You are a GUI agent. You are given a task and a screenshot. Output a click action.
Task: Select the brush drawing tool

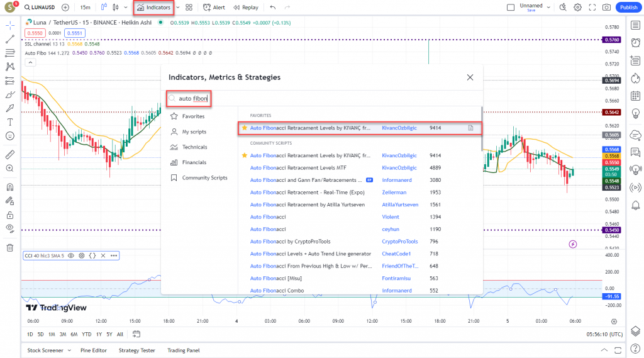pyautogui.click(x=10, y=94)
